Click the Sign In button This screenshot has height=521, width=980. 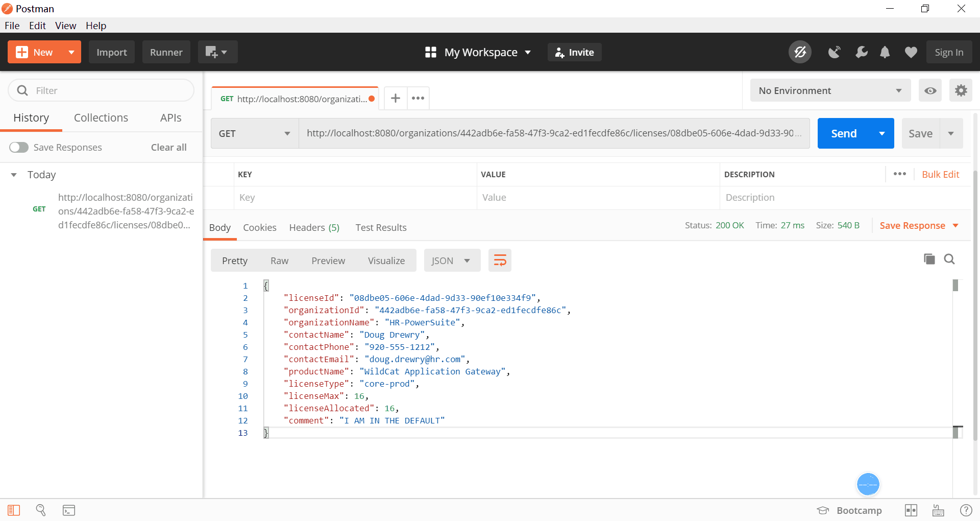(x=949, y=52)
